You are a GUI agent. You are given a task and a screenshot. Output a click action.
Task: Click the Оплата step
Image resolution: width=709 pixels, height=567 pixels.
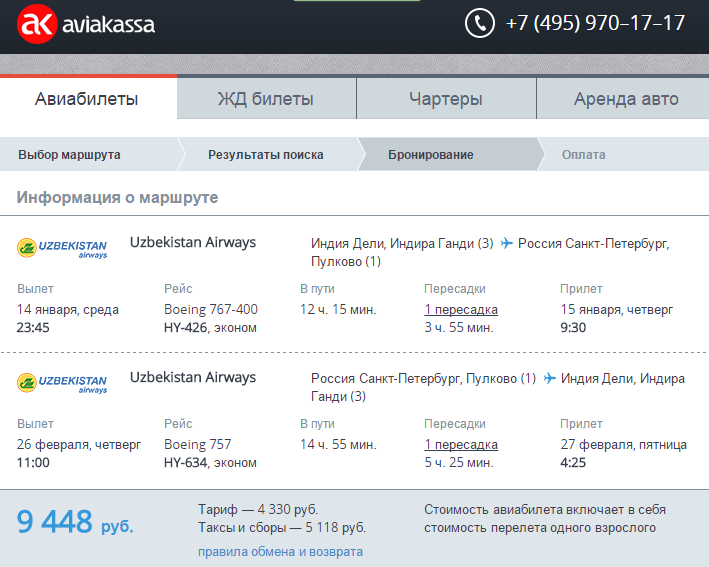(x=583, y=155)
